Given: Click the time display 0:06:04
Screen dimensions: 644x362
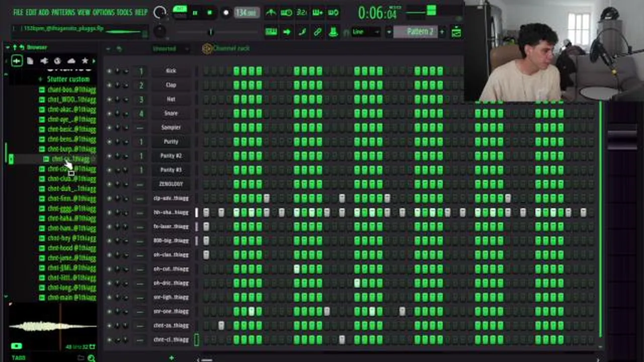Looking at the screenshot, I should click(377, 13).
